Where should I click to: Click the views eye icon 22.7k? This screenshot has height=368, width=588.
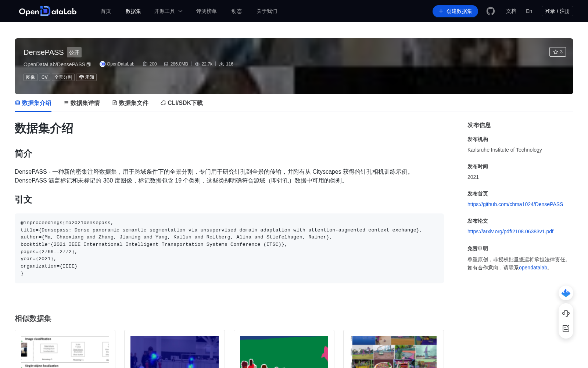tap(197, 64)
